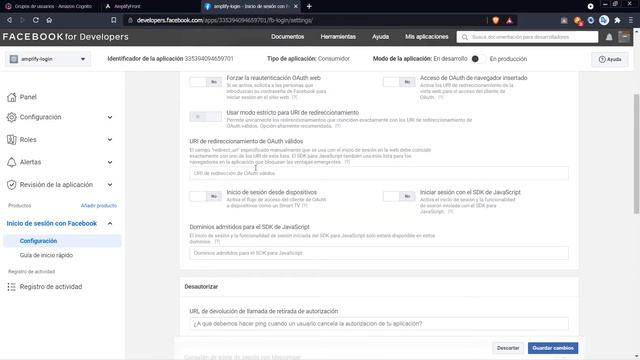Click Revisión de la aplicación shield icon

tap(11, 184)
